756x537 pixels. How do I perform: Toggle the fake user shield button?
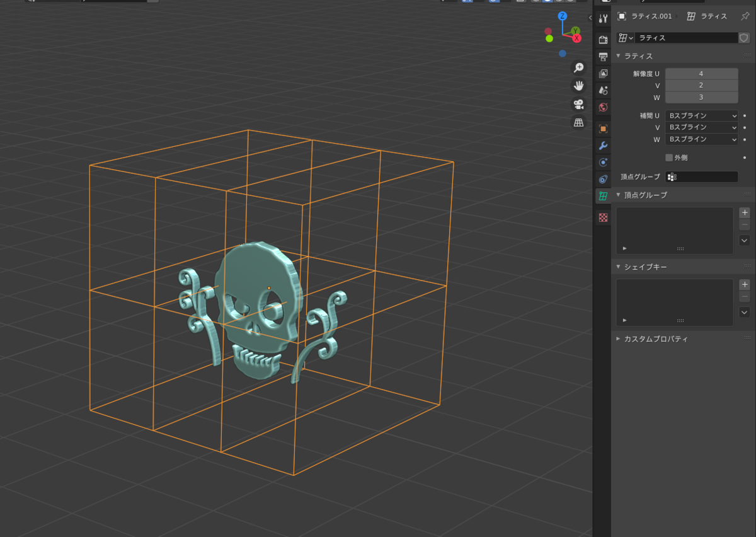pyautogui.click(x=744, y=38)
